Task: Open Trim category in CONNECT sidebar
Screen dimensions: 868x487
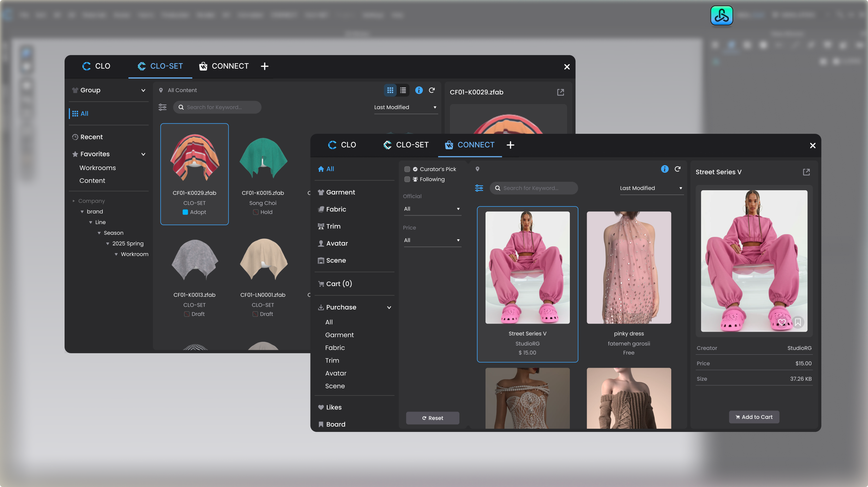Action: pos(329,226)
